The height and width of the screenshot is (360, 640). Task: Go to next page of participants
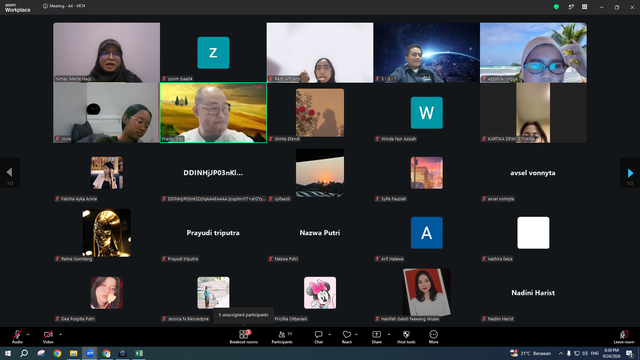point(630,173)
